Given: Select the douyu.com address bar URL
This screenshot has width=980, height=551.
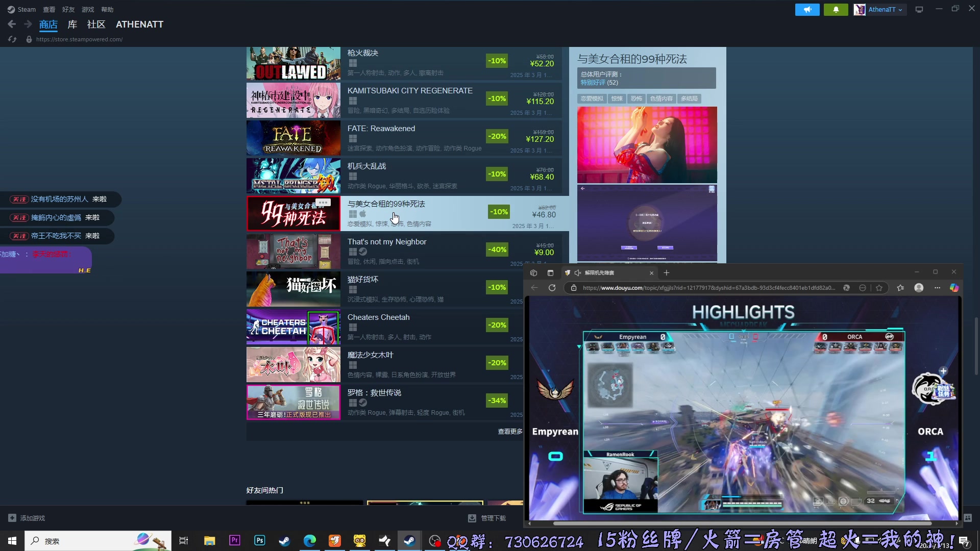Looking at the screenshot, I should coord(709,288).
